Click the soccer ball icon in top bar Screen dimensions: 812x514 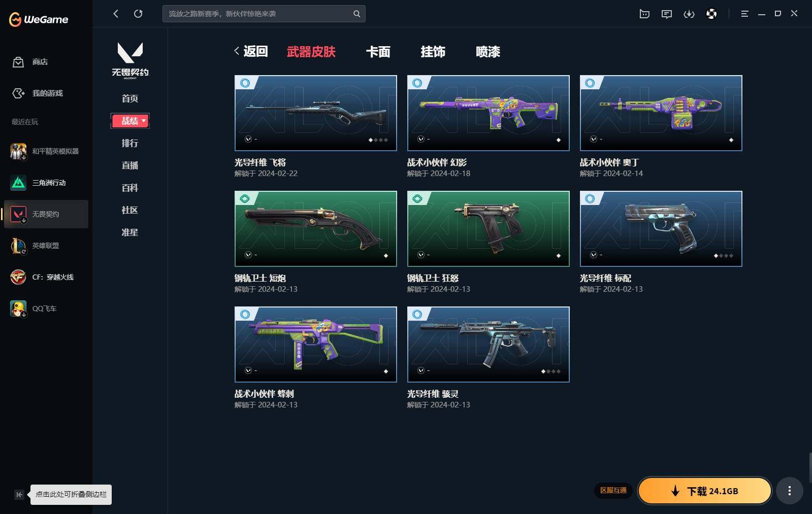coord(711,14)
